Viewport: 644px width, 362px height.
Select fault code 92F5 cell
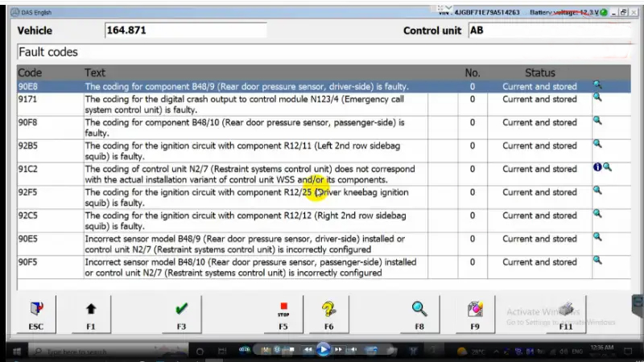[x=50, y=197]
